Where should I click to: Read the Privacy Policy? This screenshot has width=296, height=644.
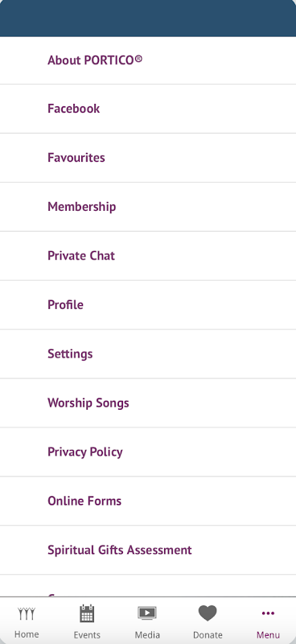(x=148, y=452)
